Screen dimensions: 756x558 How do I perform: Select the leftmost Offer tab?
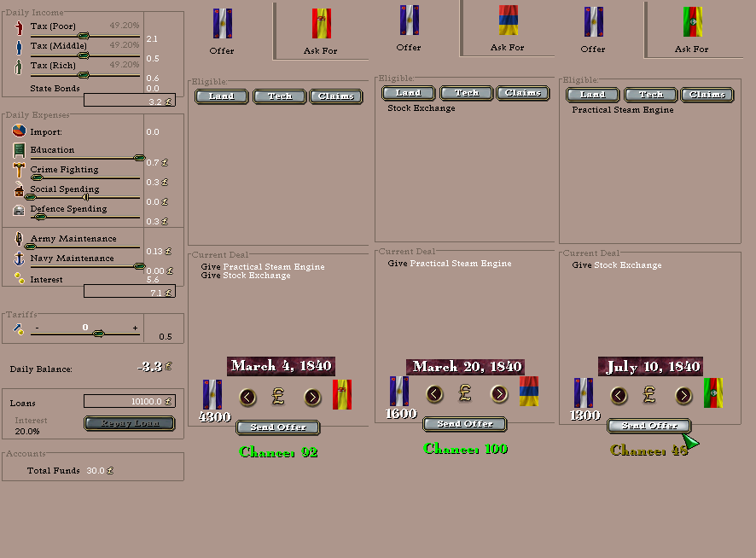(222, 31)
